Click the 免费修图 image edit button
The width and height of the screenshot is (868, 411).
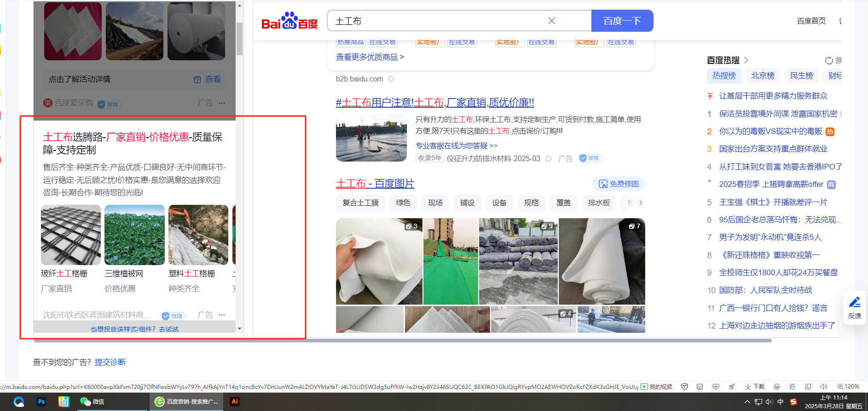click(x=618, y=184)
